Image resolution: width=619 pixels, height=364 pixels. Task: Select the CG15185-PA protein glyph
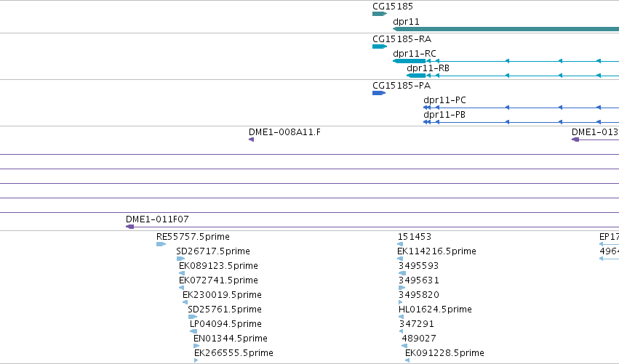[x=378, y=93]
